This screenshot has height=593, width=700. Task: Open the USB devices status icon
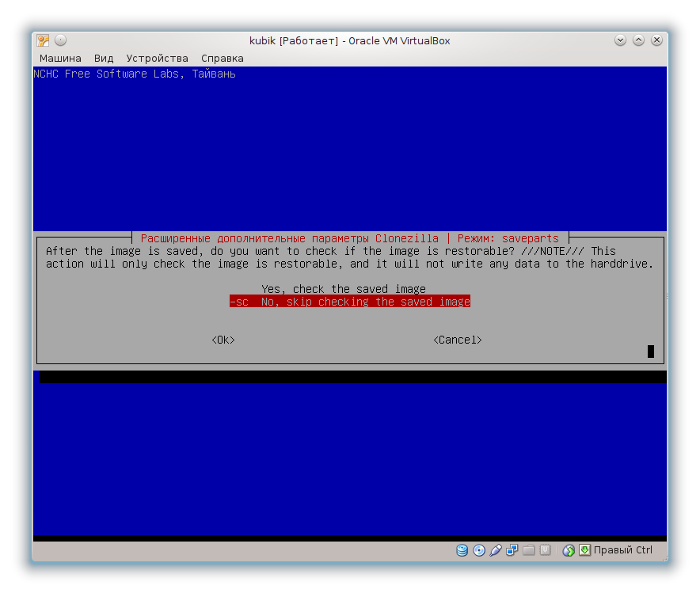pos(496,550)
